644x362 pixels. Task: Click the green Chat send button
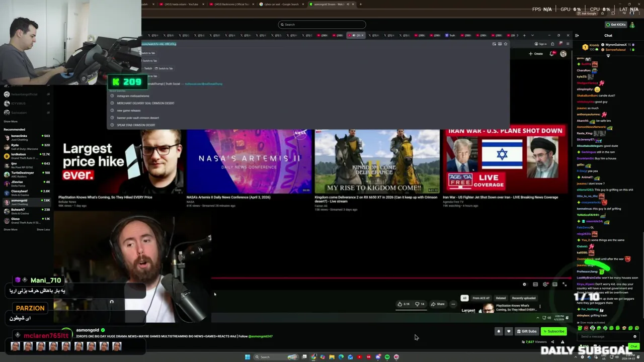[633, 346]
